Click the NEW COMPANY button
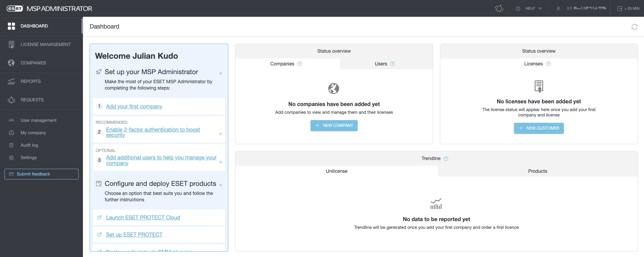 [x=334, y=125]
